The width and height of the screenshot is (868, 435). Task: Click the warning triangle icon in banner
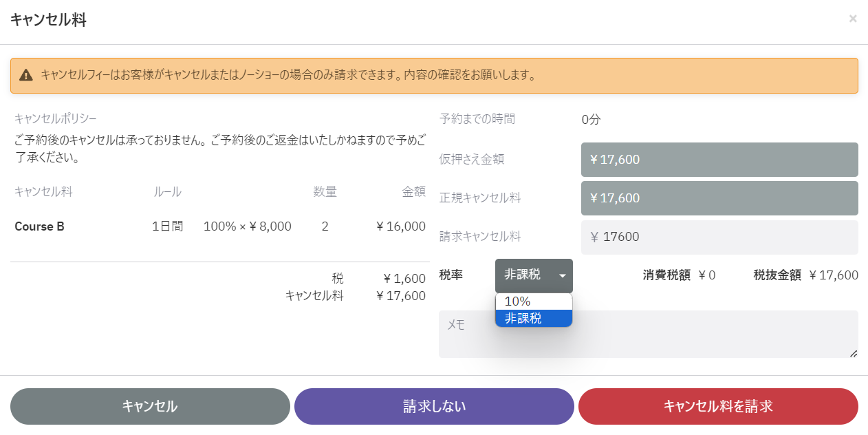click(26, 75)
